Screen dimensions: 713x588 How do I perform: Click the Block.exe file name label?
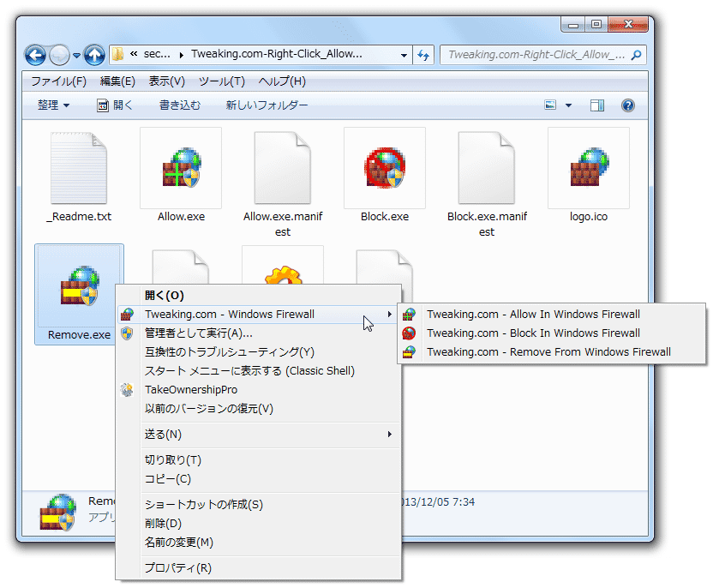click(x=385, y=217)
